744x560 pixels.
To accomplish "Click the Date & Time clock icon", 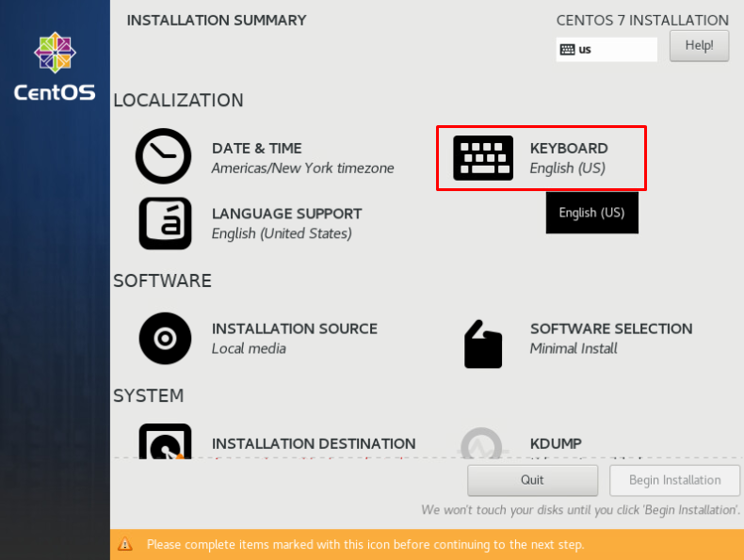I will coord(163,156).
